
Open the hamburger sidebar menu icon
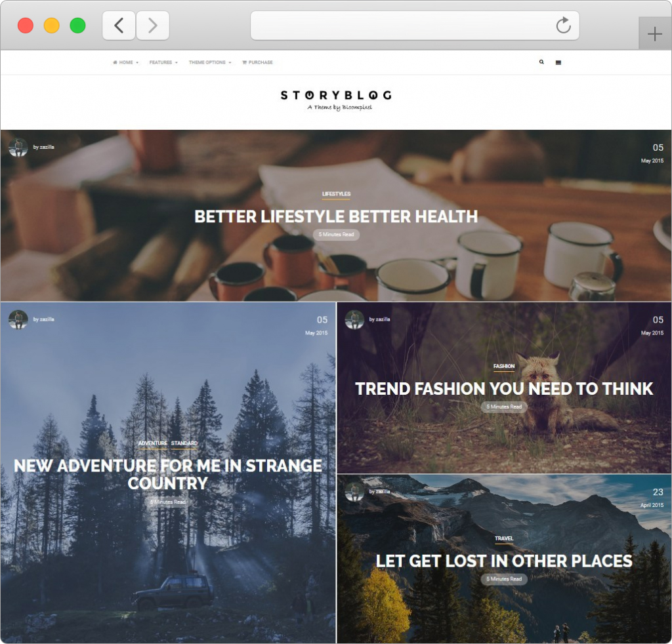tap(558, 62)
